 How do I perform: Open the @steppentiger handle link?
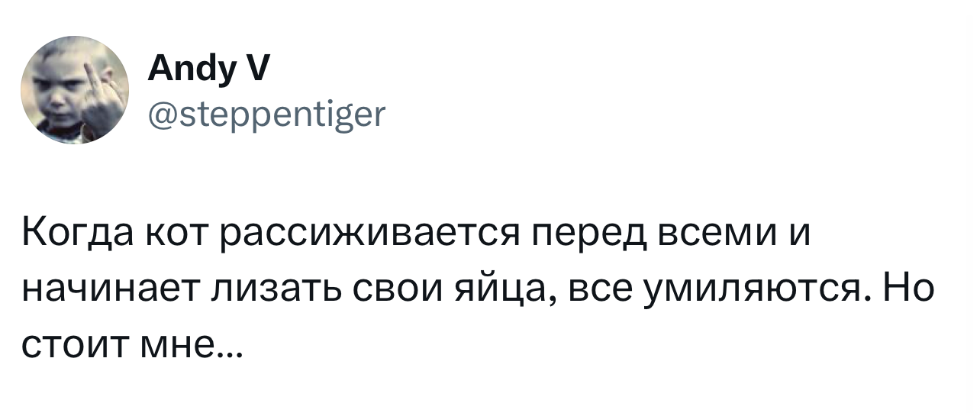(x=266, y=115)
